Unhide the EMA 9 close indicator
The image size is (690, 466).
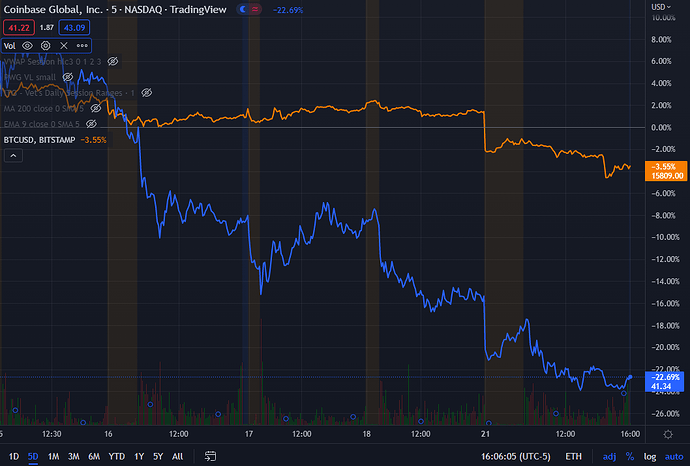[x=91, y=124]
